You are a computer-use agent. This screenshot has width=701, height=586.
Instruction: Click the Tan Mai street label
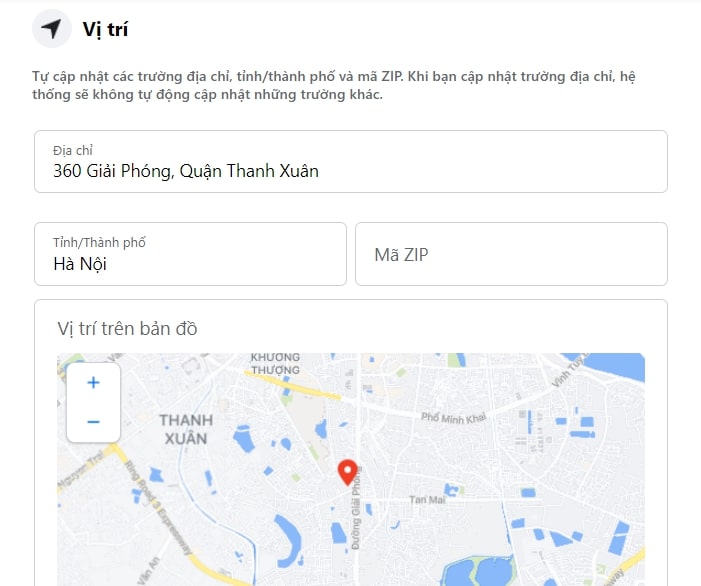tap(427, 499)
